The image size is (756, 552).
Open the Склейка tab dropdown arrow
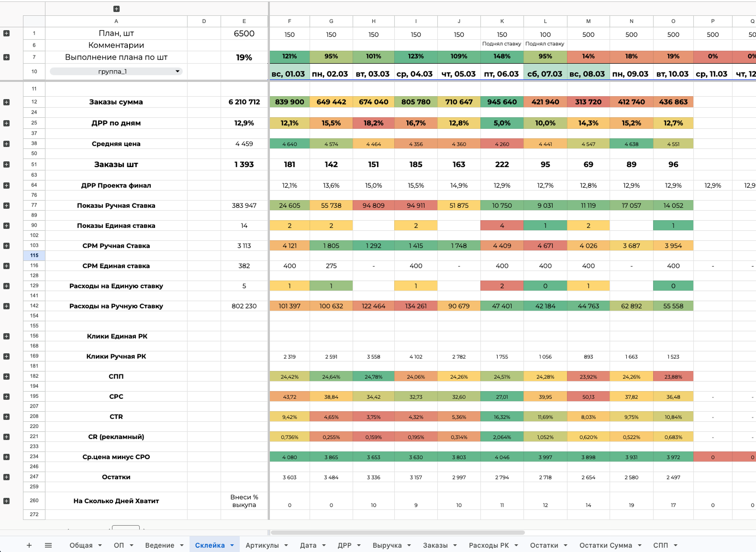(232, 545)
